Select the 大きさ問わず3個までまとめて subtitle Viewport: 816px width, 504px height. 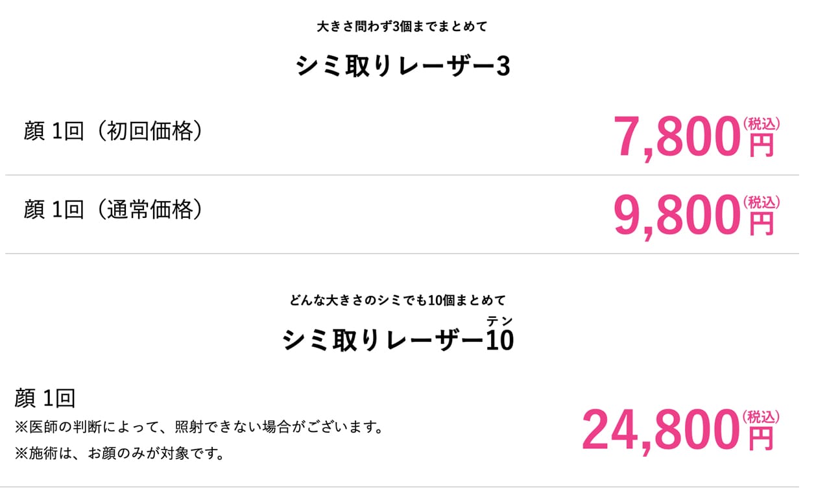tap(402, 27)
